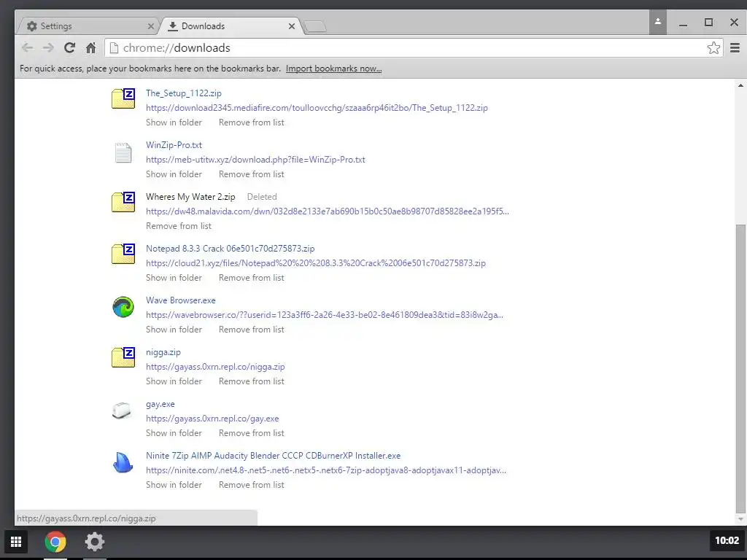Click the text file icon for WinZip-Pro.txt
Screen dimensions: 747x560
coord(123,153)
